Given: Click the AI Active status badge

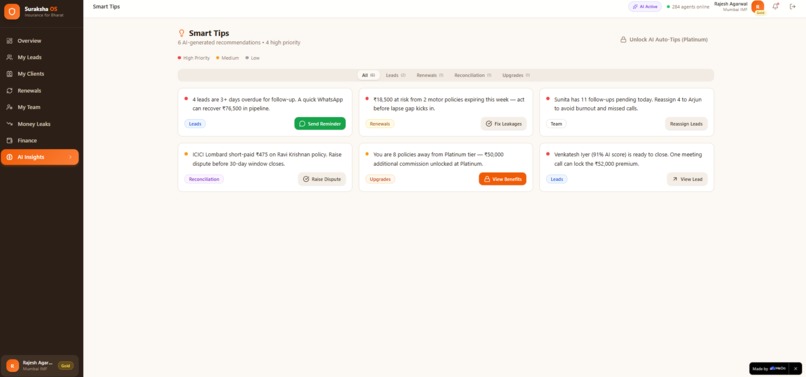Looking at the screenshot, I should (x=645, y=7).
